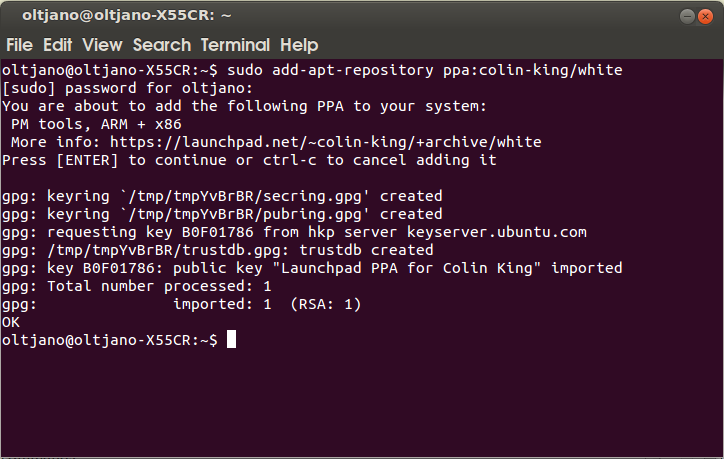Click the key ID B0F01786 in requesting line

click(217, 232)
